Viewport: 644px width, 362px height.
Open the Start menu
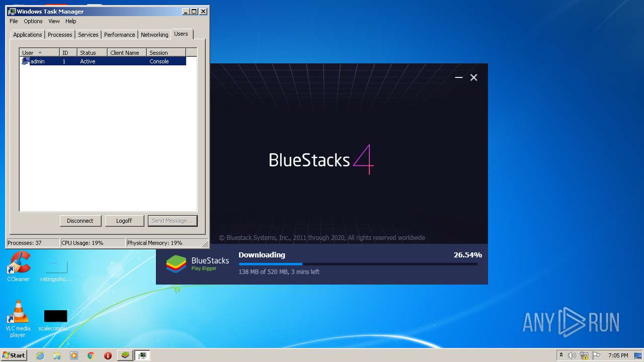(14, 355)
